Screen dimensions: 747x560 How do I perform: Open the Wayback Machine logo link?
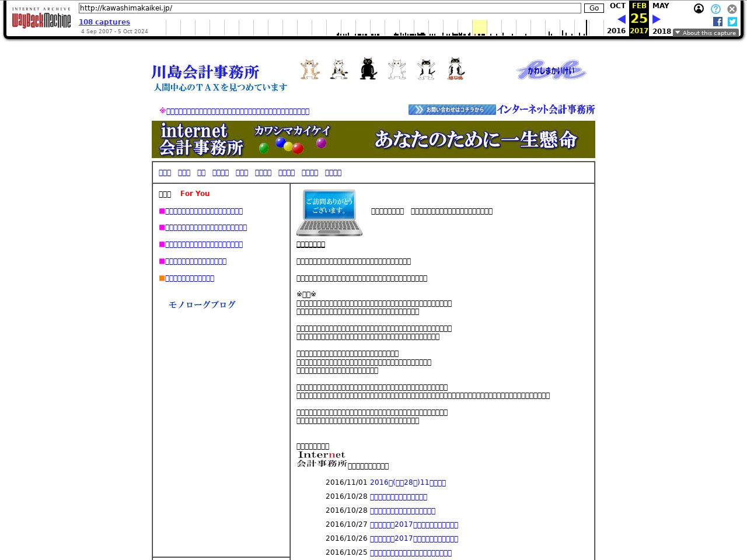[x=41, y=17]
